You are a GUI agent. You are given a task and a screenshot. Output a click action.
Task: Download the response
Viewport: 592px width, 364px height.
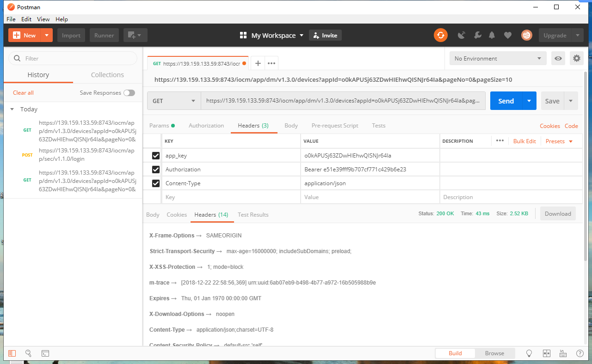[558, 213]
